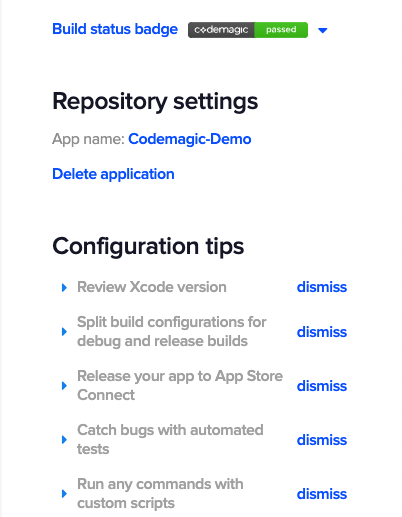This screenshot has width=402, height=517.
Task: Open Catch bugs with automated tests tip
Action: pos(170,440)
